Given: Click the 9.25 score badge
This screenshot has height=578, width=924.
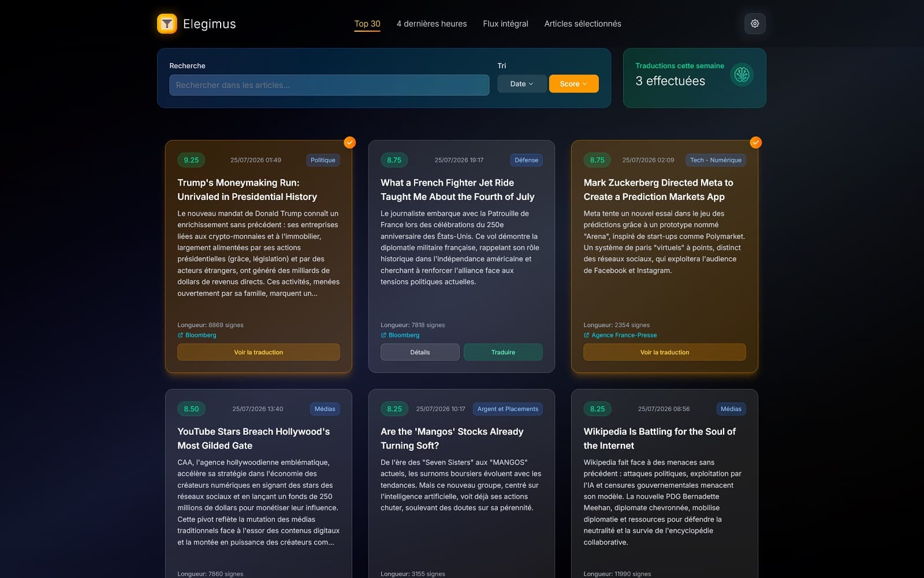Looking at the screenshot, I should coord(191,160).
